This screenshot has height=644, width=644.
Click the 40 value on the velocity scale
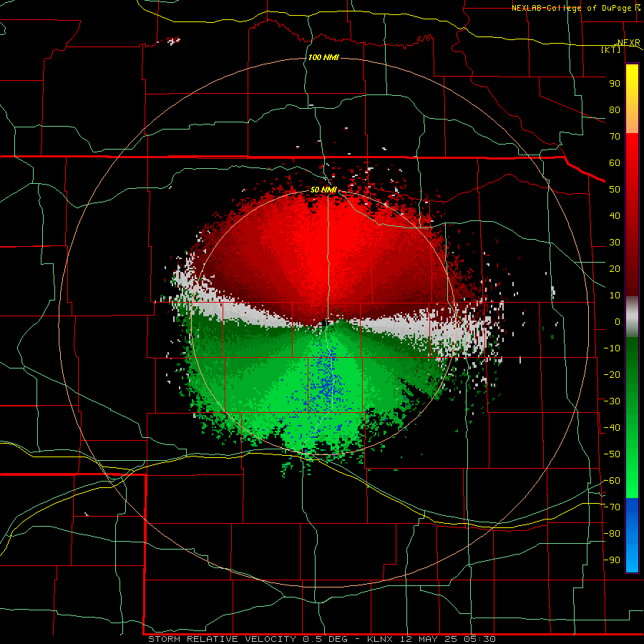pyautogui.click(x=615, y=215)
